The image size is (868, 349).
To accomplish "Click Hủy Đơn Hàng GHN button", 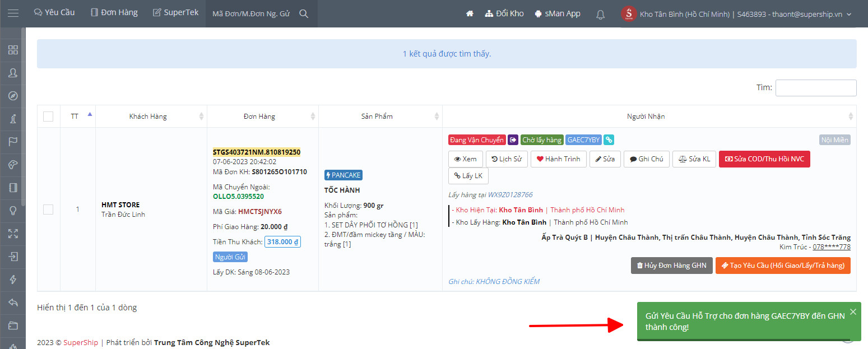I will [x=671, y=266].
